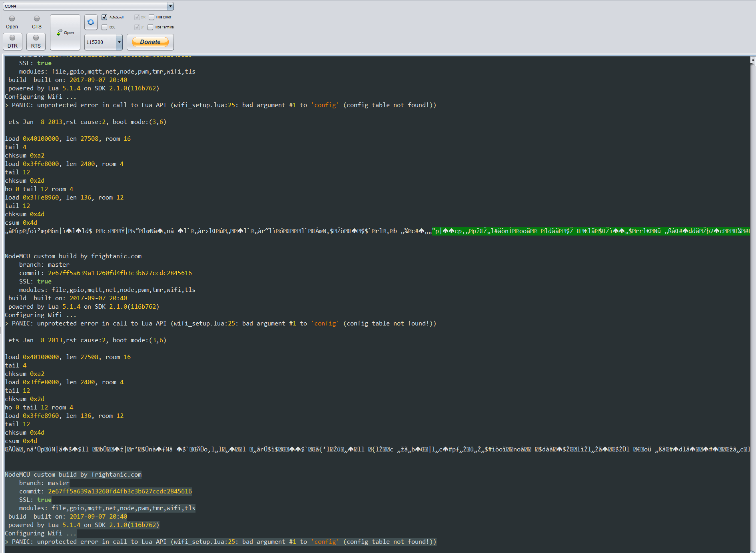Click the selected 'Configuring Wifi ...' line
The image size is (756, 553).
click(x=40, y=533)
